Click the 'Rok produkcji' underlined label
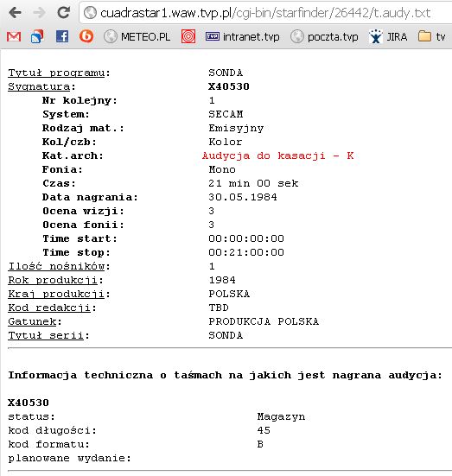Viewport: 452px width, 476px height. pos(53,280)
